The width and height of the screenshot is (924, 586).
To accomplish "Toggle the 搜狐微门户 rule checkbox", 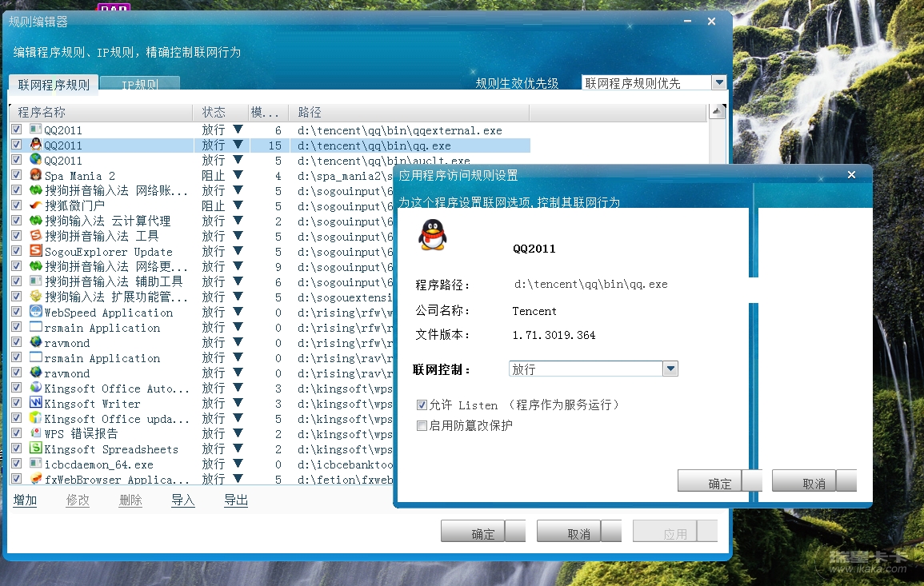I will pos(17,205).
